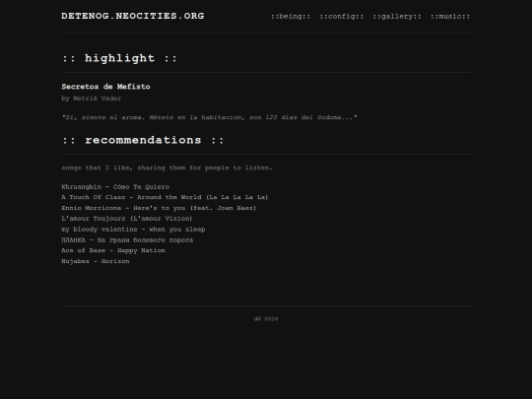Click 'songs that I like' description text
This screenshot has width=532, height=399.
[x=166, y=167]
